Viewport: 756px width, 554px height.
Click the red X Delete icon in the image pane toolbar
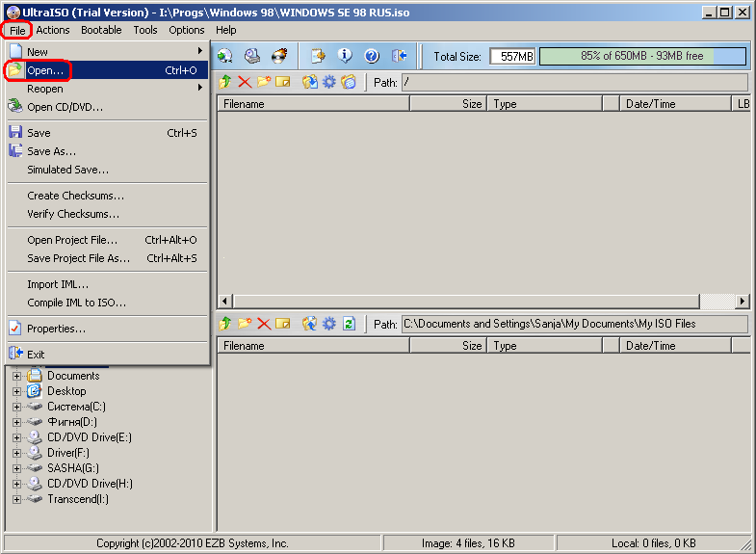click(x=245, y=82)
